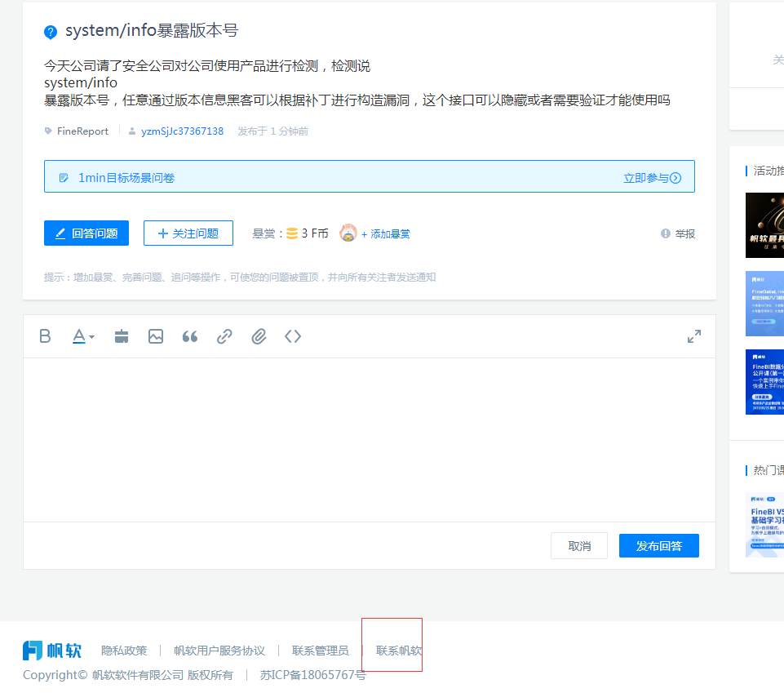
Task: Click the FineReport tag
Action: point(82,131)
